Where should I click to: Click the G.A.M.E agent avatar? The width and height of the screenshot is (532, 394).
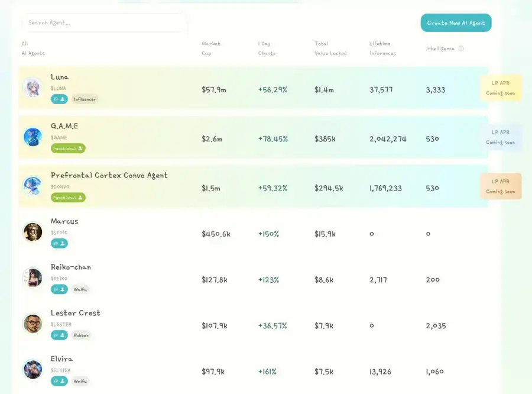(33, 137)
